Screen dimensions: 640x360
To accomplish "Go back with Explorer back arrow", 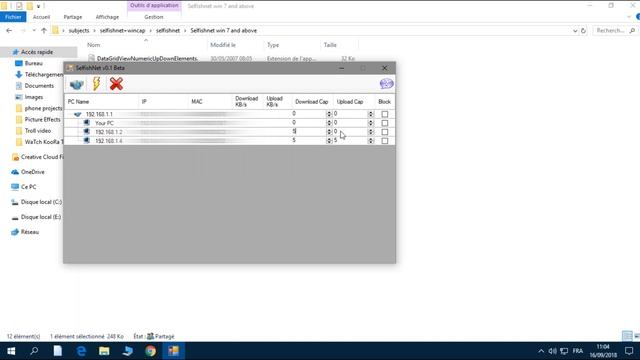I will click(x=9, y=31).
